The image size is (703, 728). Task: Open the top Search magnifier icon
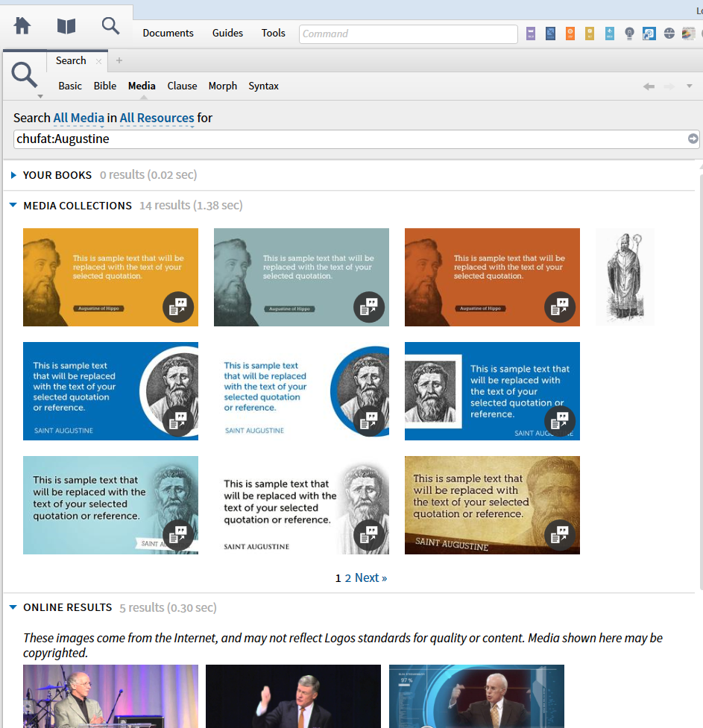click(x=110, y=26)
